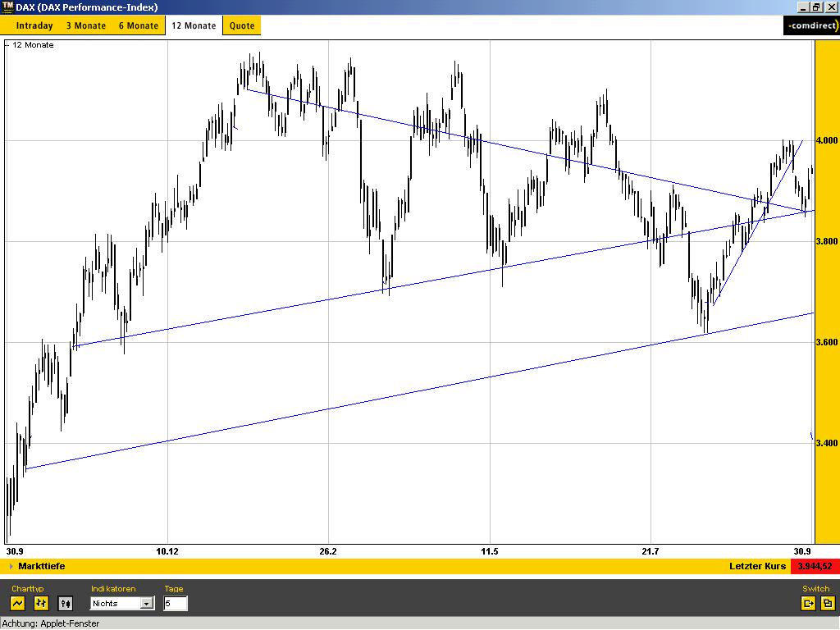Click the comdirect logo

pos(810,26)
